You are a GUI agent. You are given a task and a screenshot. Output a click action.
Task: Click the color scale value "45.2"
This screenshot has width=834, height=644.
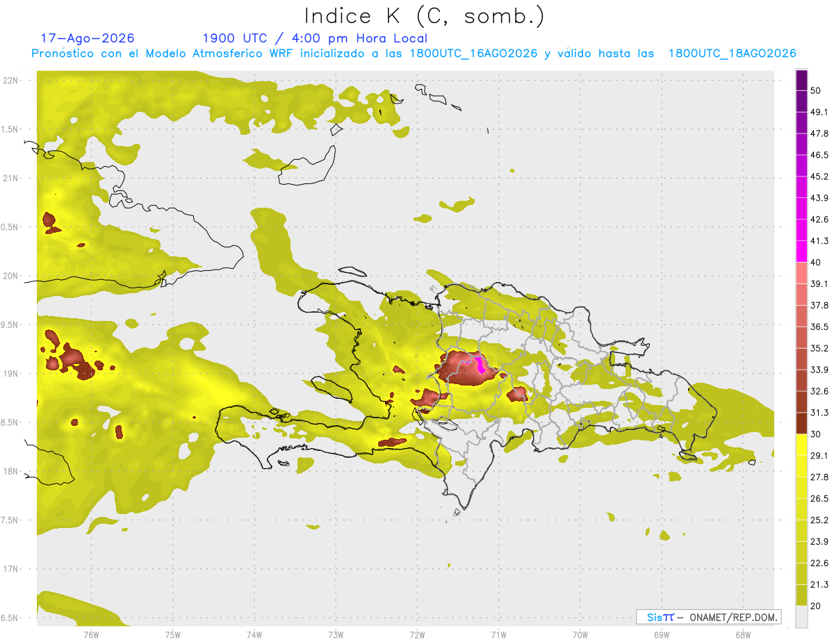819,176
